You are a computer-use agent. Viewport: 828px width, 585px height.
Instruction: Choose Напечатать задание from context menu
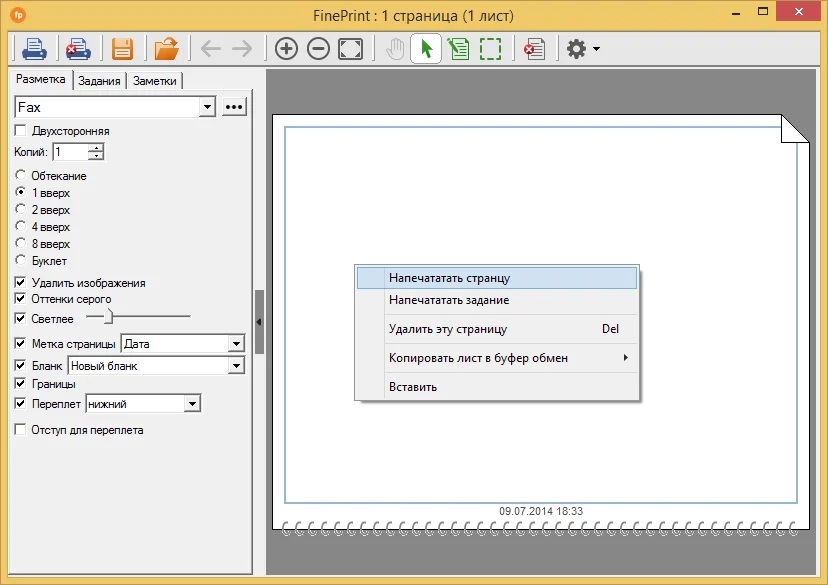pyautogui.click(x=449, y=300)
